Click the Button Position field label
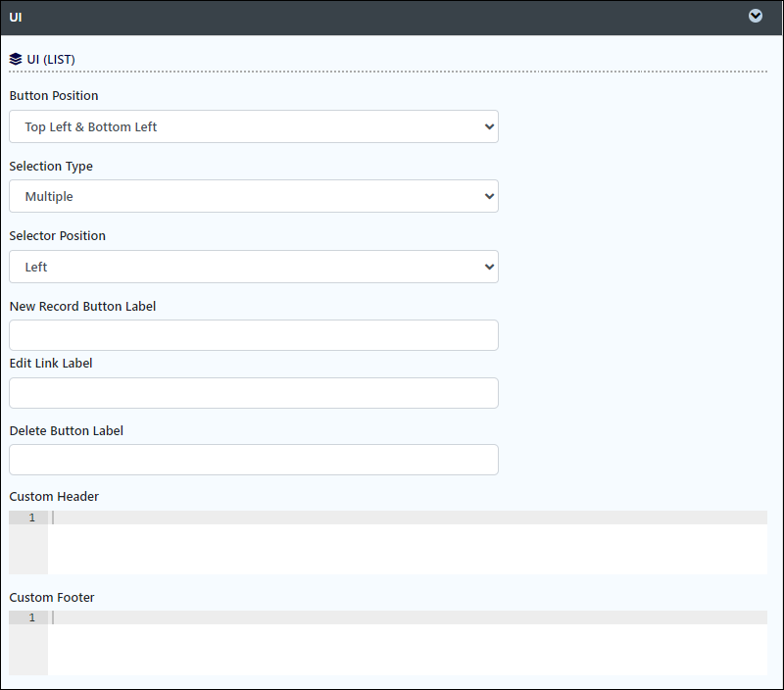The height and width of the screenshot is (690, 784). point(54,95)
